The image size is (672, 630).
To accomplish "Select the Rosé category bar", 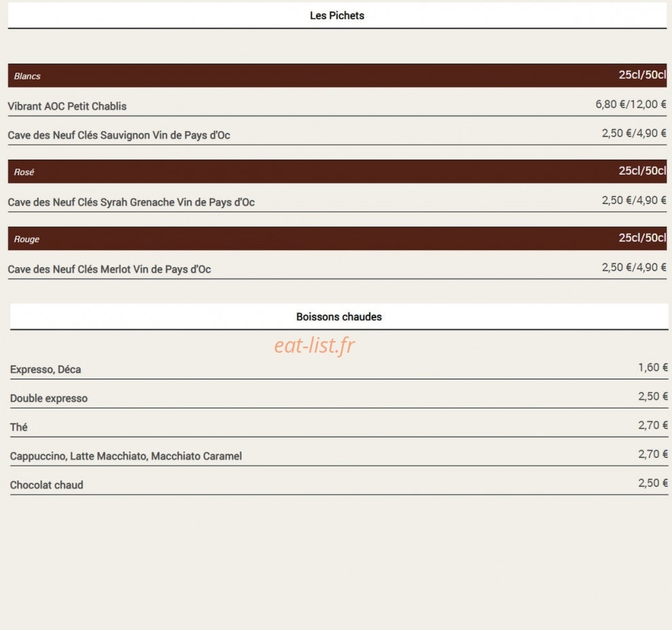I will (337, 172).
